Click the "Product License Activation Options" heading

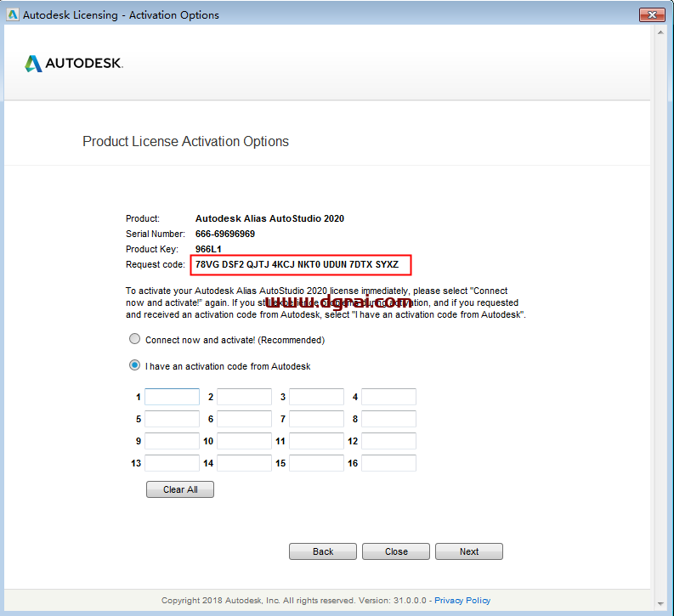coord(185,141)
